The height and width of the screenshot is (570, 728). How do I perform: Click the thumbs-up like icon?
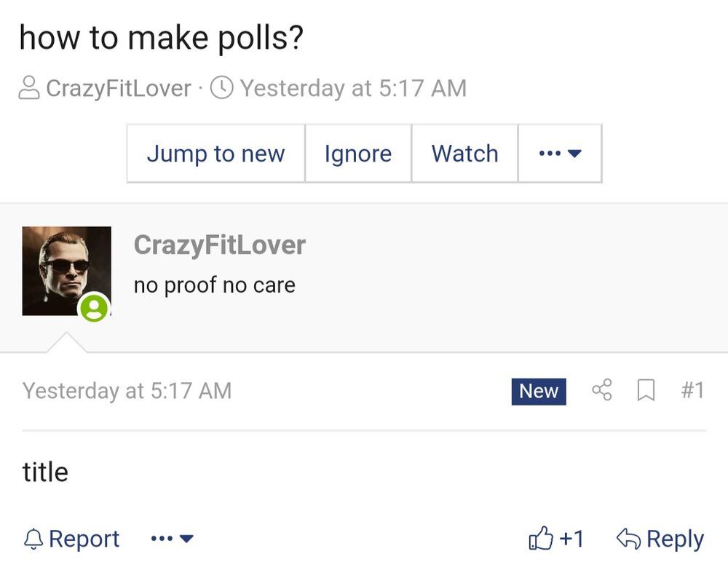coord(541,539)
